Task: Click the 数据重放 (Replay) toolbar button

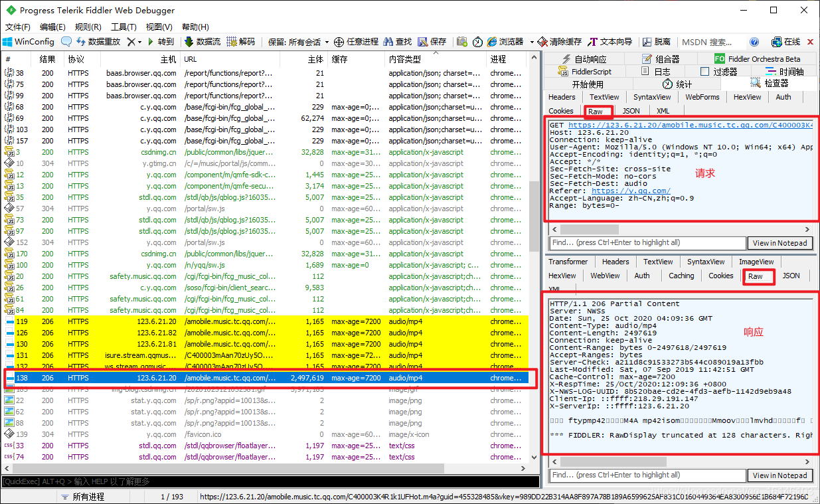Action: point(97,41)
